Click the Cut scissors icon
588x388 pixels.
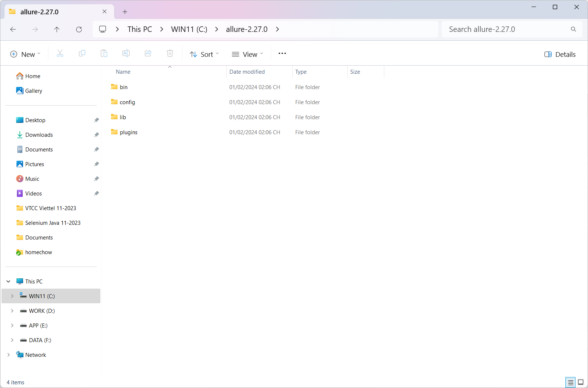[60, 54]
